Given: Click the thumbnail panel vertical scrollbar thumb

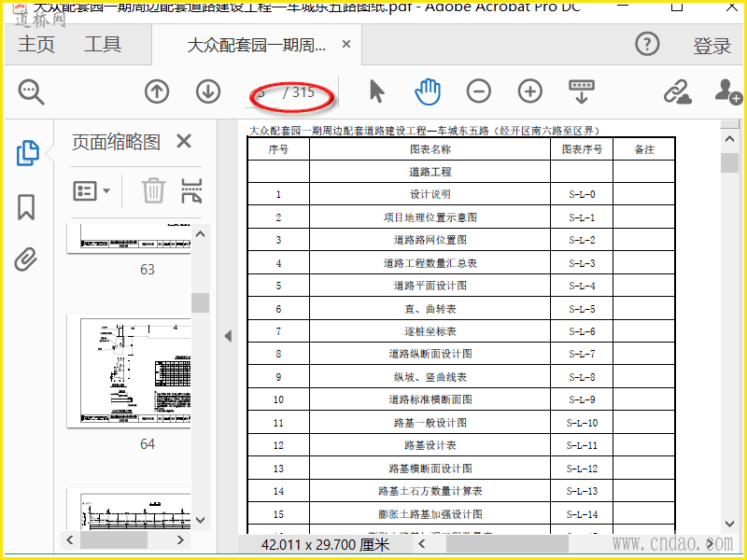Looking at the screenshot, I should pyautogui.click(x=200, y=302).
